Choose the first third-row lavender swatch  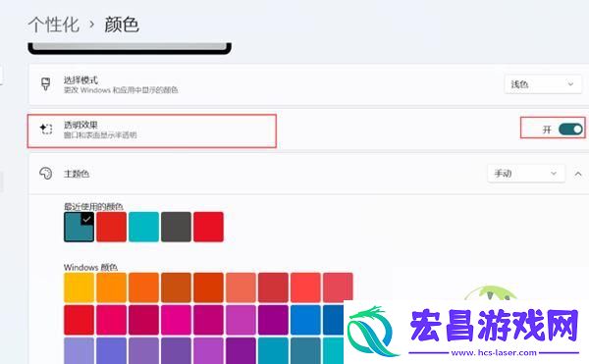79,351
